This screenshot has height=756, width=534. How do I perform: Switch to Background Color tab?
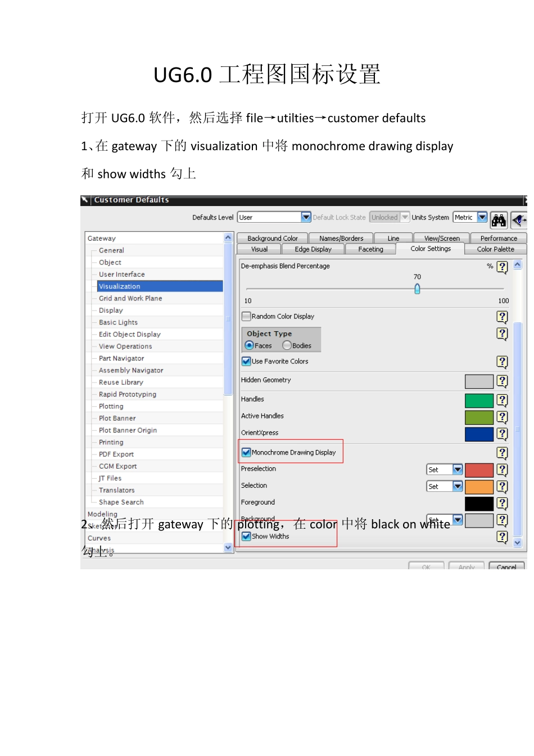[x=273, y=238]
